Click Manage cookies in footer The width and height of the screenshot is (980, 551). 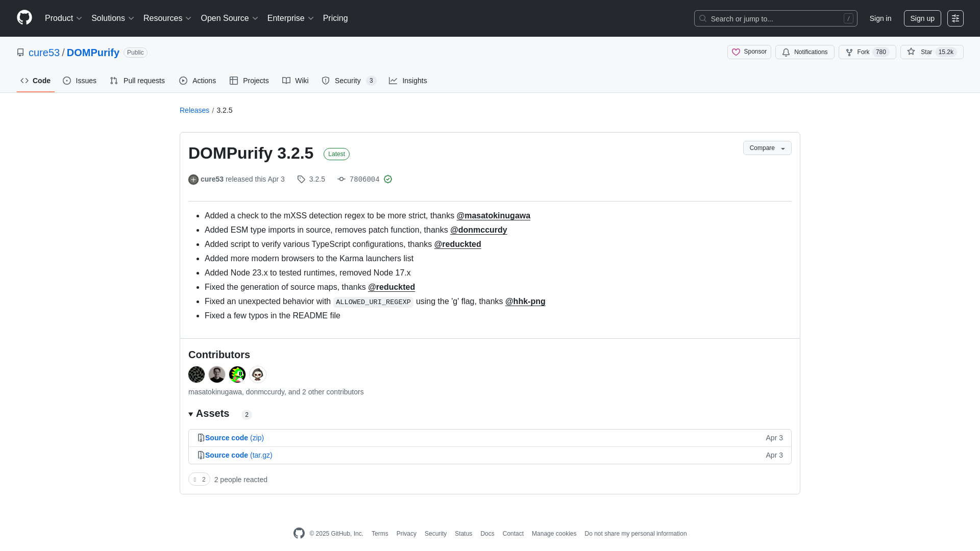click(x=554, y=534)
